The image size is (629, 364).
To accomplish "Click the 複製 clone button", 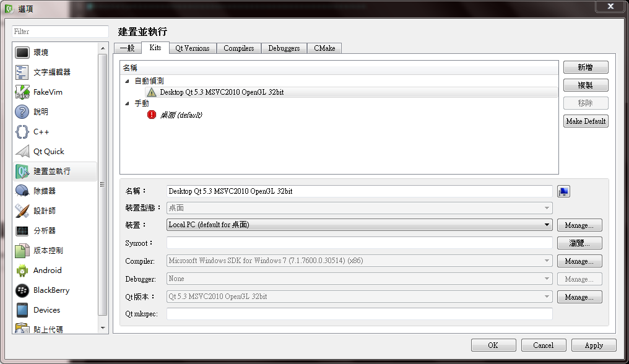I will [x=586, y=85].
